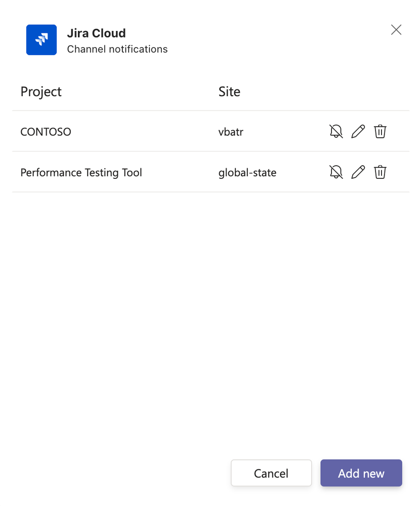
Task: Edit the CONTOSO notification settings
Action: point(358,131)
